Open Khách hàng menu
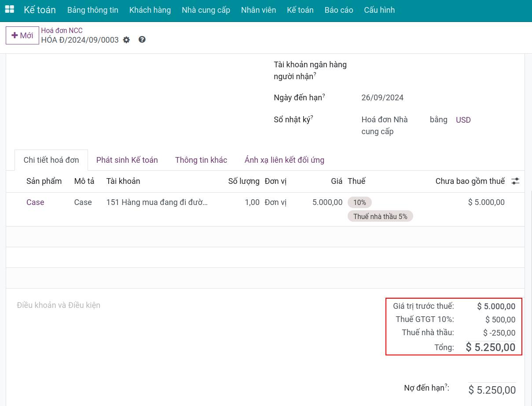This screenshot has height=406, width=532. pos(150,10)
